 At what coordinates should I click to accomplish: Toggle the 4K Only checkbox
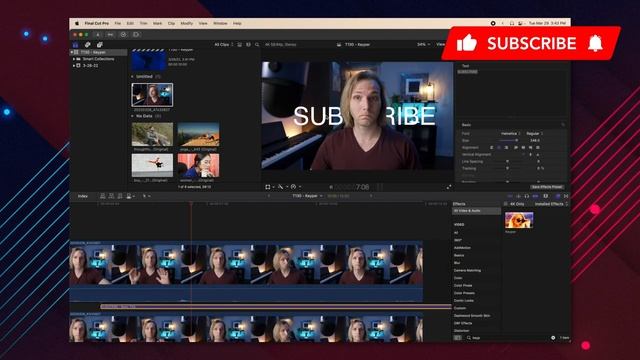click(506, 204)
